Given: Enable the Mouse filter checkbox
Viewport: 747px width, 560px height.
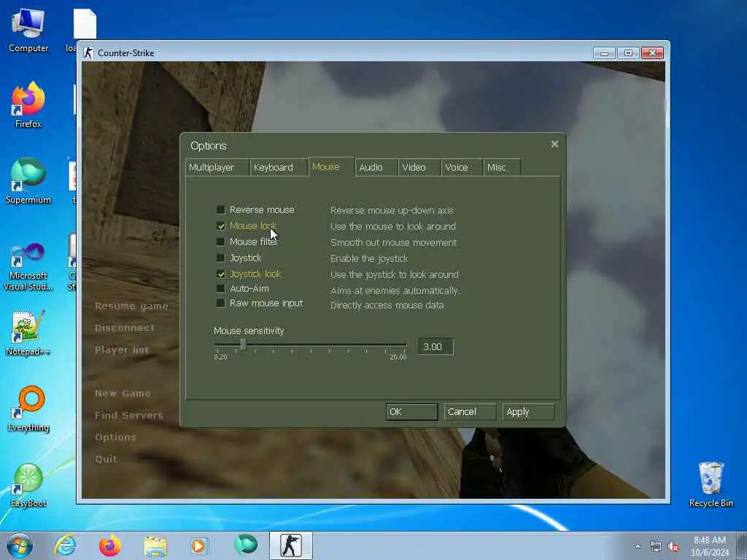Looking at the screenshot, I should (220, 242).
